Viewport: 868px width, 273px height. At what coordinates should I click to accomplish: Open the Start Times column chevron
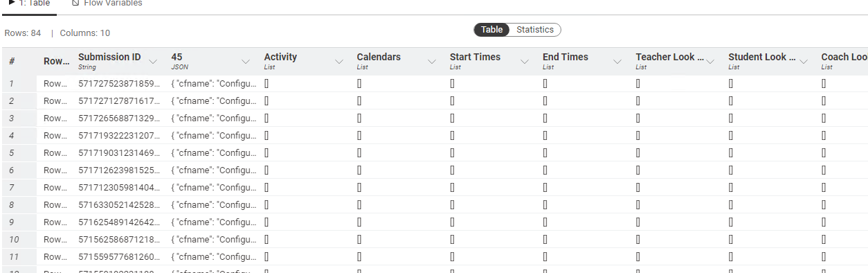click(525, 62)
